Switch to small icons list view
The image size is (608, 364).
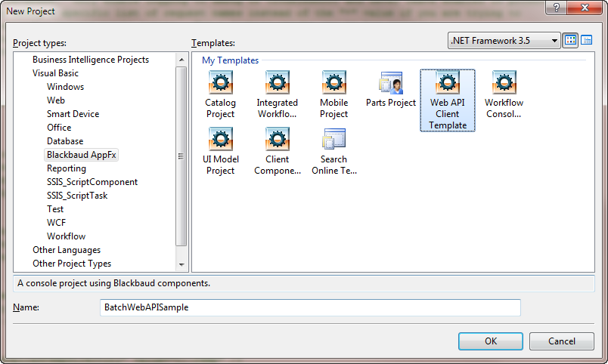[x=586, y=40]
